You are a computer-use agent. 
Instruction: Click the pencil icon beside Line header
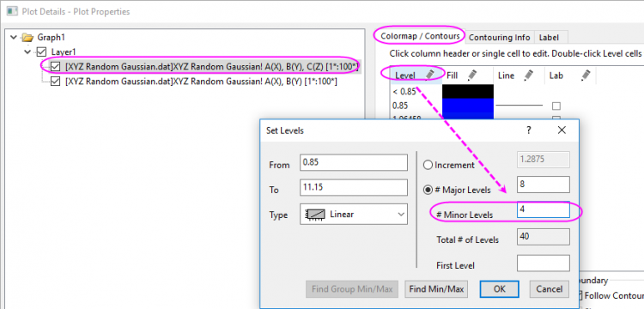[x=528, y=75]
